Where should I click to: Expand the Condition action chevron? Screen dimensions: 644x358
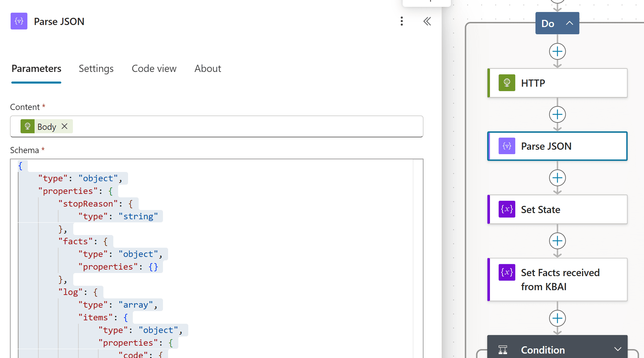618,349
